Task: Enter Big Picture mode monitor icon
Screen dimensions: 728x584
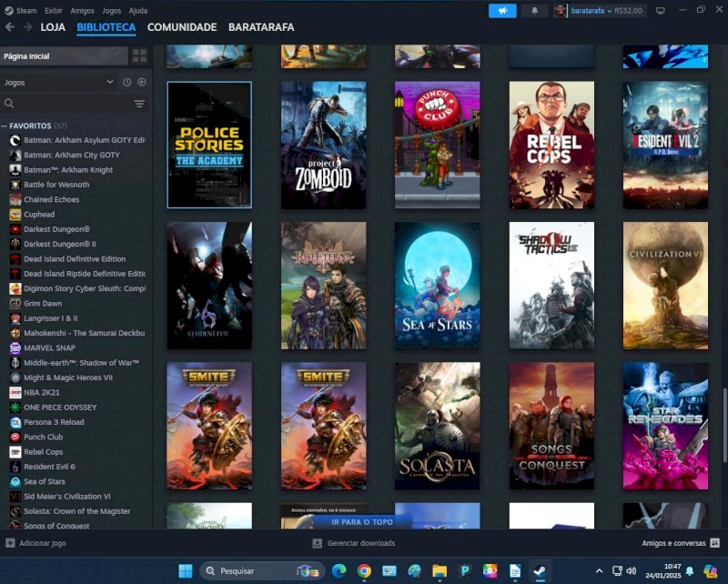Action: (661, 11)
